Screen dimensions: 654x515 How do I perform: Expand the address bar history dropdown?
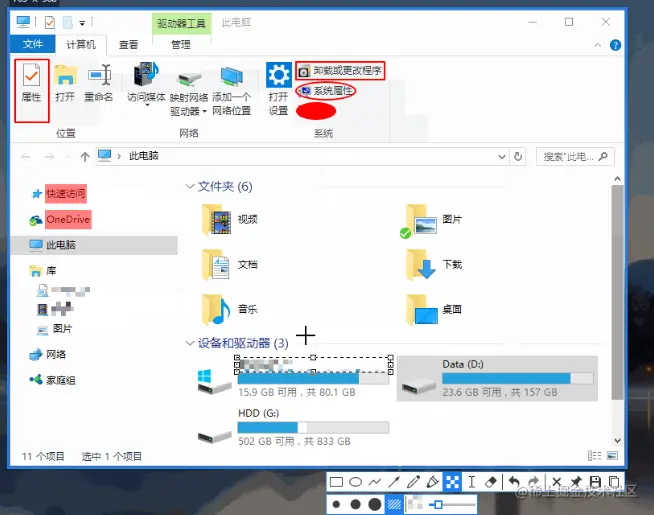tap(502, 157)
